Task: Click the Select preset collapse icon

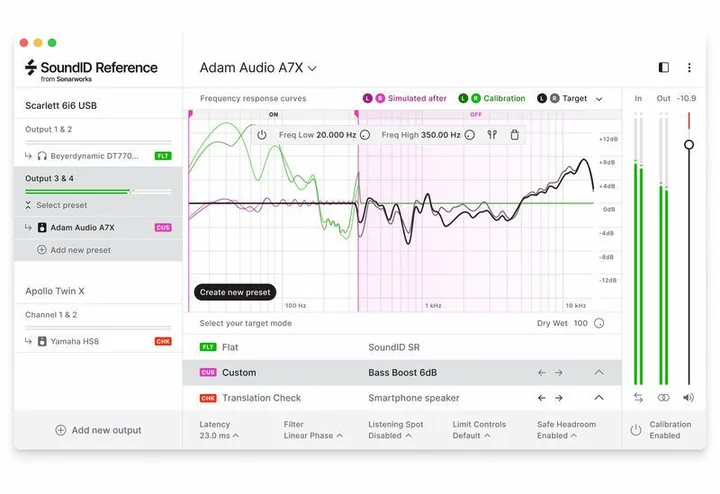Action: (28, 205)
